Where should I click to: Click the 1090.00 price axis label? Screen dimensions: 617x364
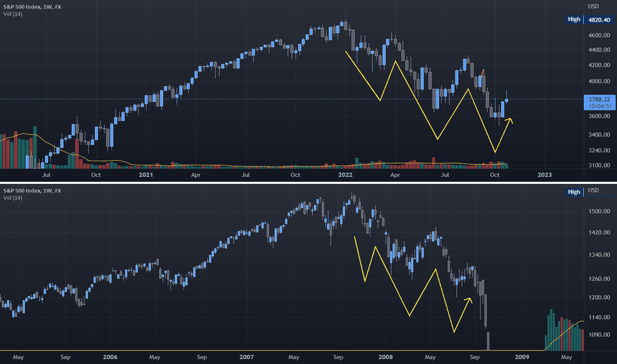599,335
